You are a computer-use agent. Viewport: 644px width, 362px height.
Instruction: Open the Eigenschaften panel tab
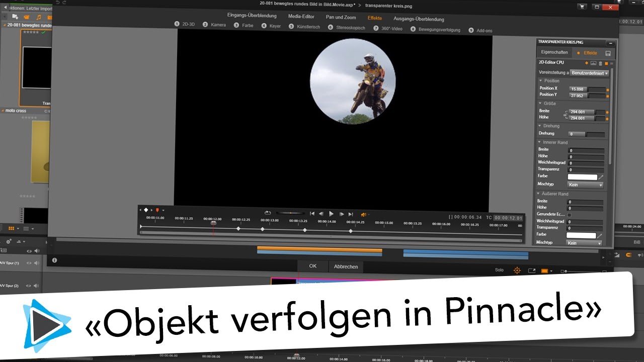pyautogui.click(x=554, y=52)
